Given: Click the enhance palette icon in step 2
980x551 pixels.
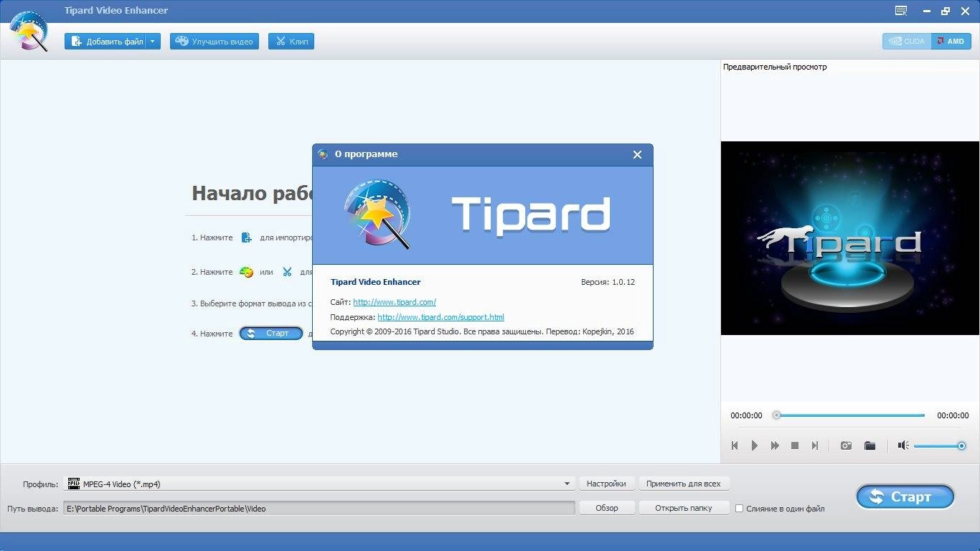Looking at the screenshot, I should click(246, 272).
